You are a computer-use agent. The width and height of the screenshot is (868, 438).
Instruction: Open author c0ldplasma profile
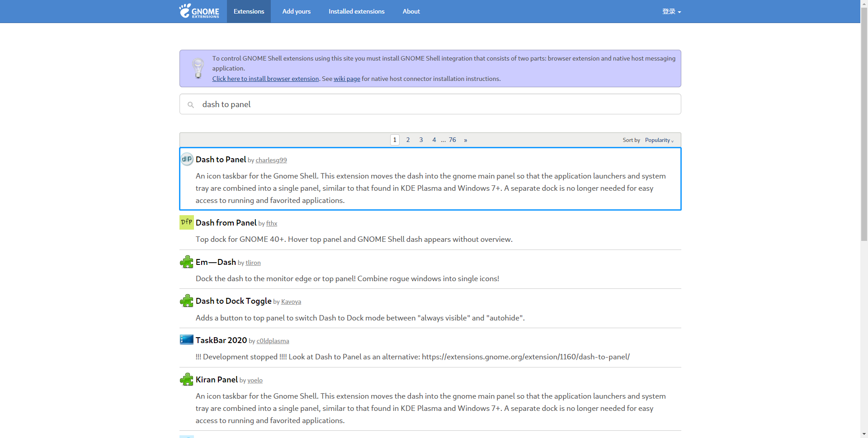(273, 341)
